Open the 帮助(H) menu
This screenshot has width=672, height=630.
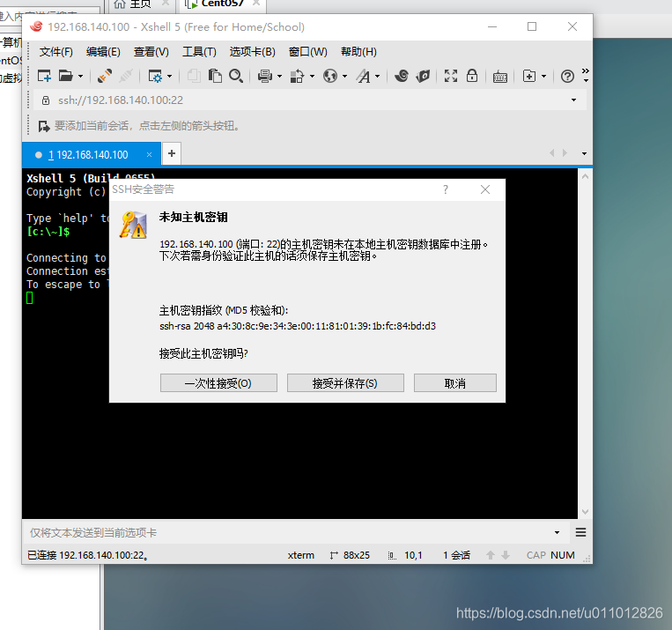[x=358, y=52]
